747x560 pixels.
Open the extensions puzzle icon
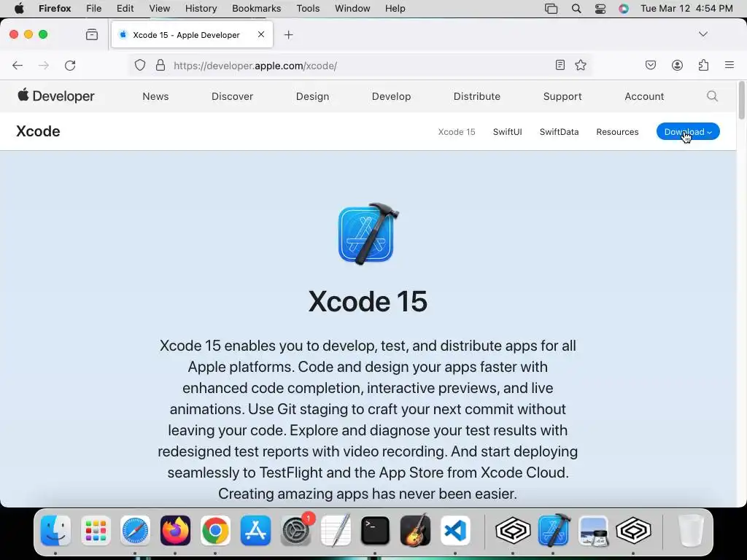[703, 65]
